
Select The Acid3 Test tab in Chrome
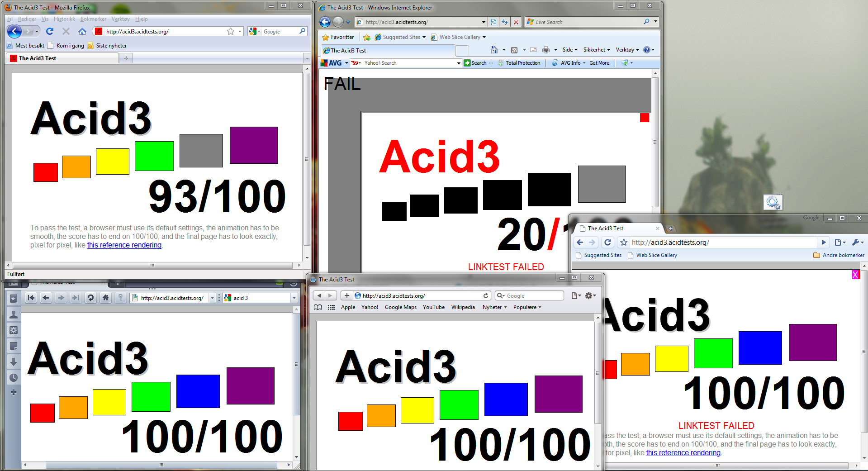pyautogui.click(x=619, y=228)
